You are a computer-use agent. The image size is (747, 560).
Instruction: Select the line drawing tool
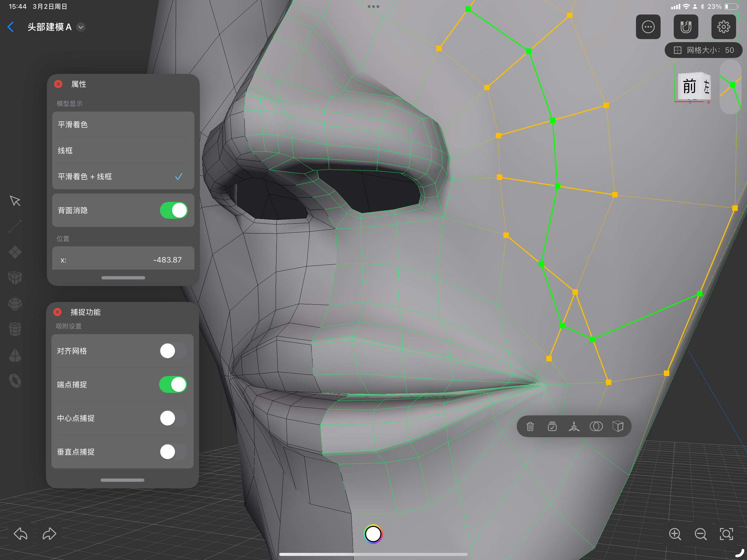coord(15,226)
